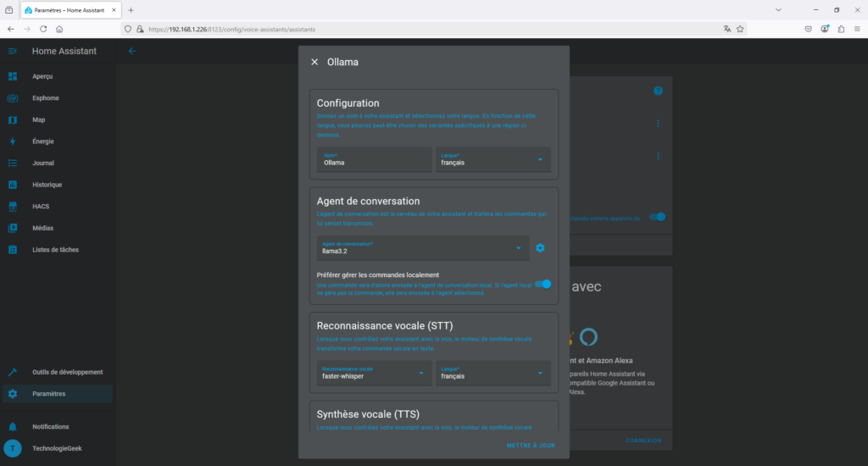Click the translate page icon in address bar
Screen dimensions: 868x466
[726, 29]
